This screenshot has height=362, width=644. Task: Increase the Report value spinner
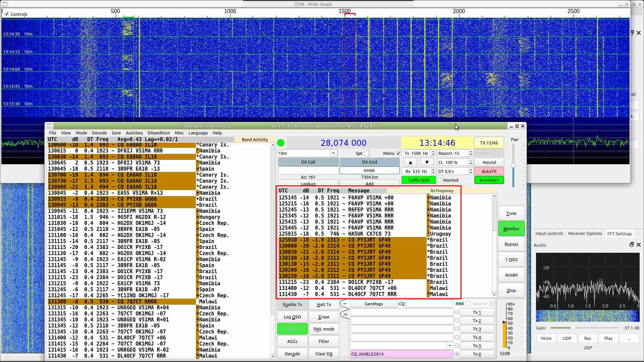click(471, 152)
